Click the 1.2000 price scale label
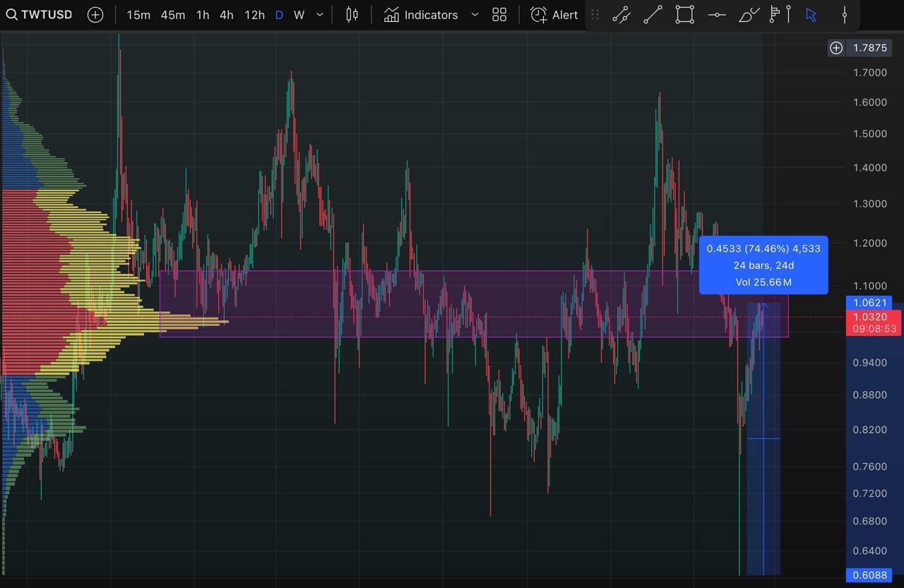This screenshot has width=904, height=588. coord(870,243)
